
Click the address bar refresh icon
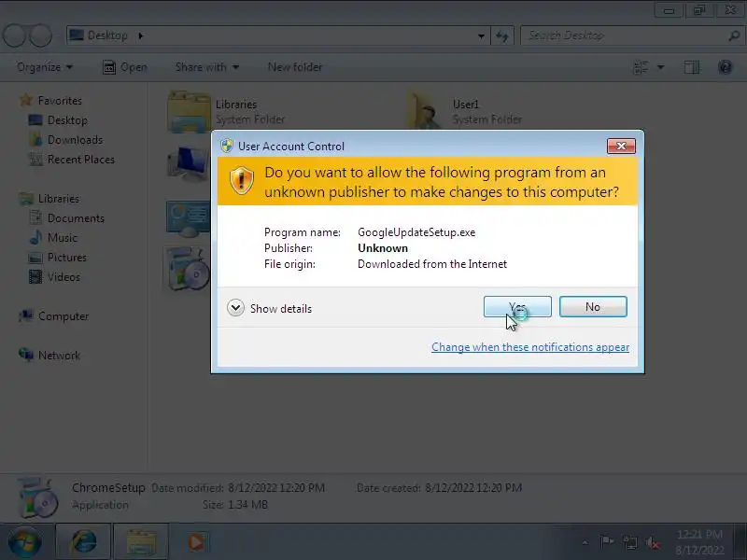tap(502, 36)
